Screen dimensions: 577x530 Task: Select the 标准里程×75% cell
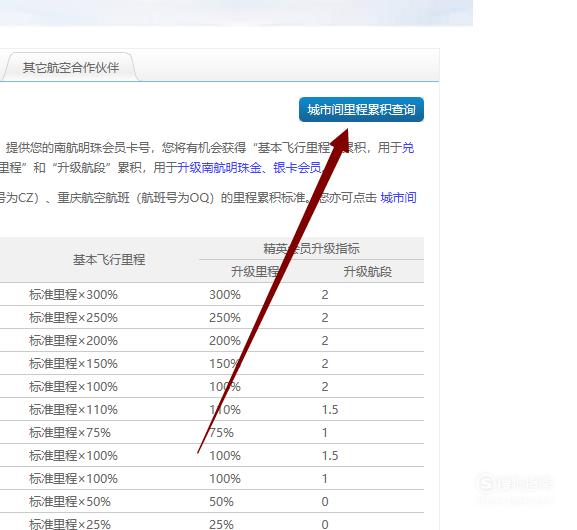pyautogui.click(x=70, y=432)
